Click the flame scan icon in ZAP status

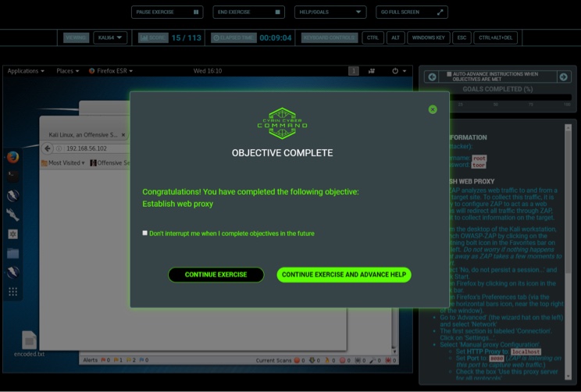(x=327, y=360)
